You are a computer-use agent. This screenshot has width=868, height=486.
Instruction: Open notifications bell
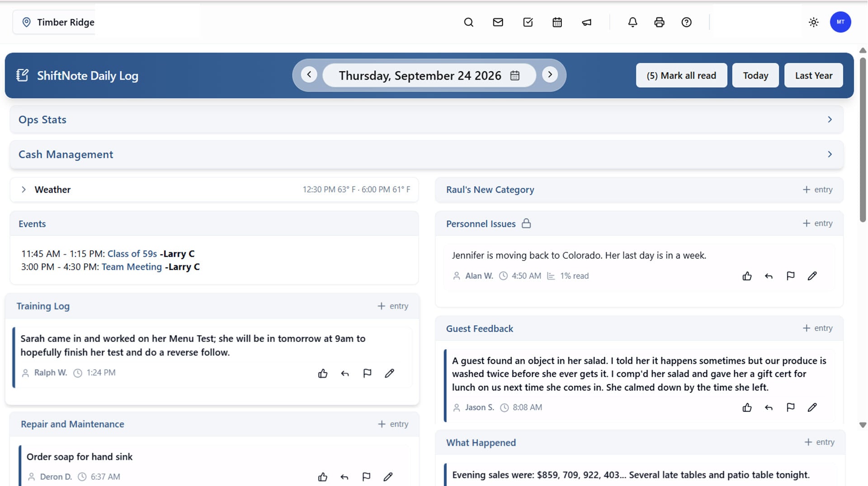[632, 22]
